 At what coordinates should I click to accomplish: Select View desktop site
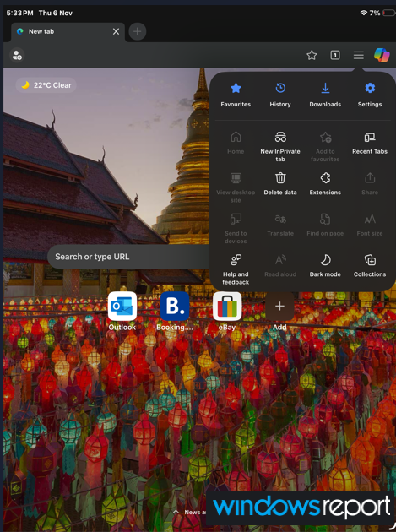(x=236, y=187)
